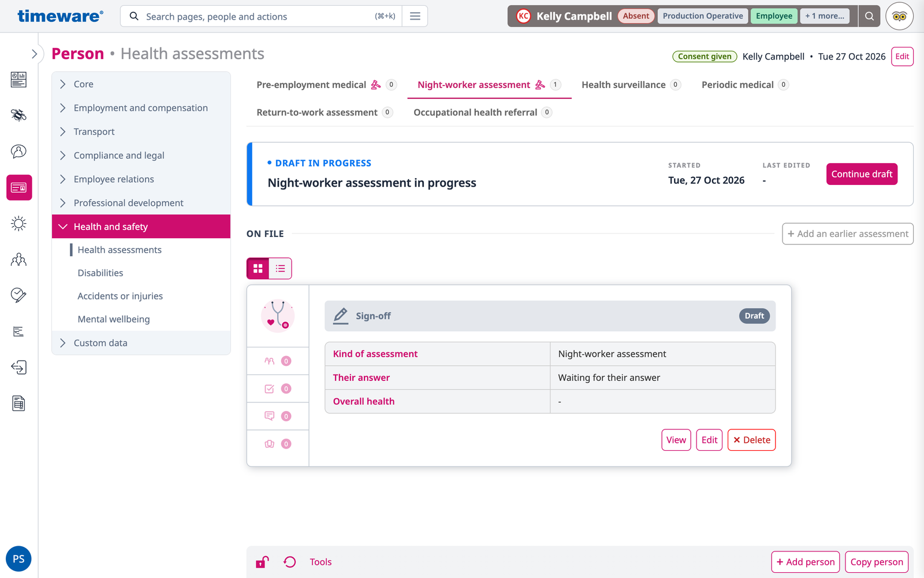Open Occupational health referral tab

point(483,112)
